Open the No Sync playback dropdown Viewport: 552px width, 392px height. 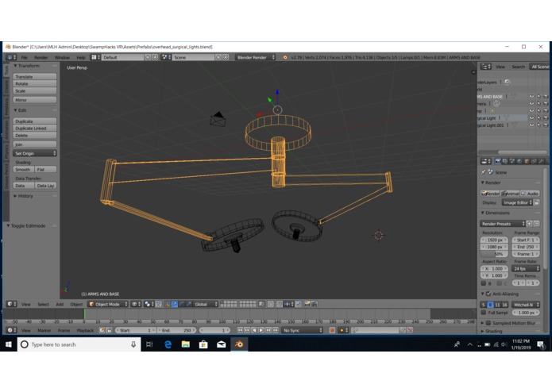pyautogui.click(x=302, y=330)
